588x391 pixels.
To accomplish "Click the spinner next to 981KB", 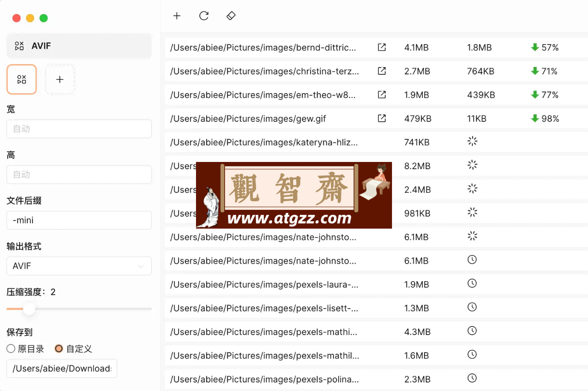I will [x=472, y=212].
